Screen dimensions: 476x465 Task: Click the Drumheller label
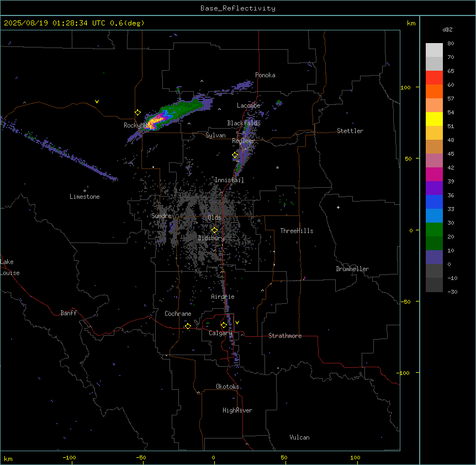352,269
